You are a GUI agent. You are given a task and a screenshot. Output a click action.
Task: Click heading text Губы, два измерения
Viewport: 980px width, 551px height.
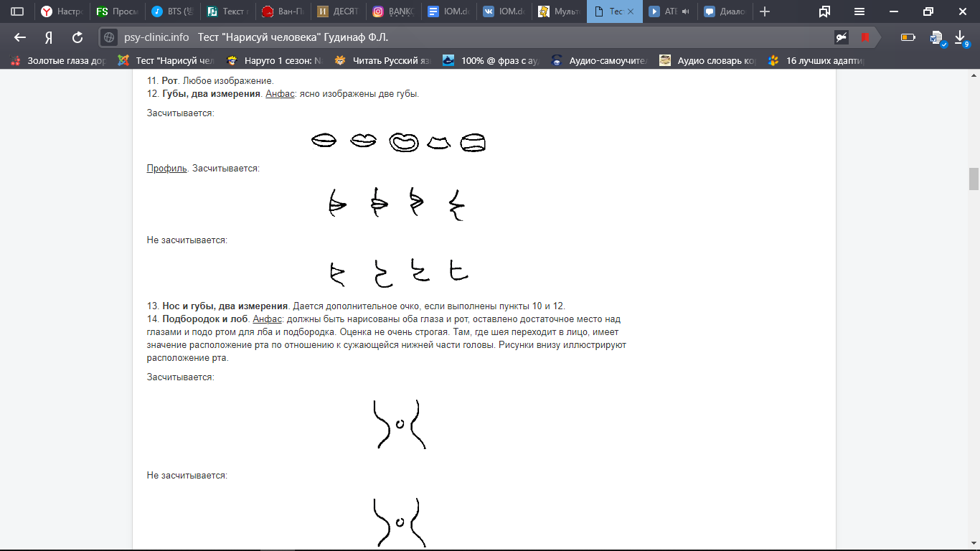click(x=211, y=94)
